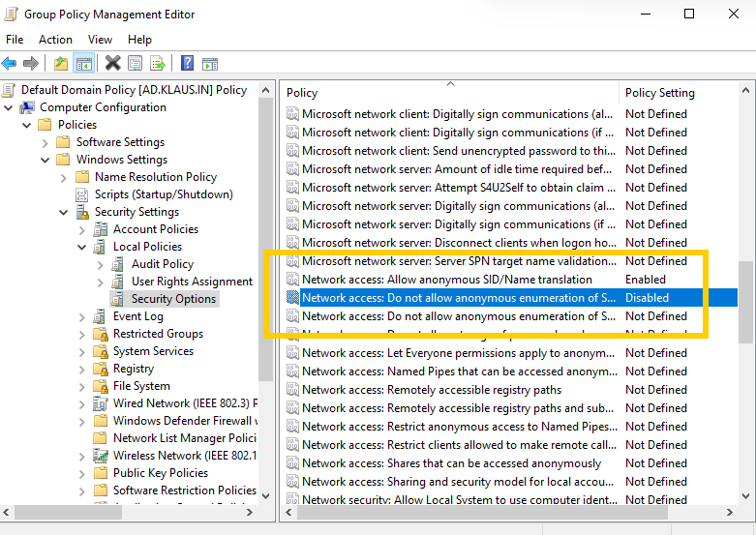Expand the Registry tree node
The width and height of the screenshot is (756, 535).
pyautogui.click(x=82, y=370)
